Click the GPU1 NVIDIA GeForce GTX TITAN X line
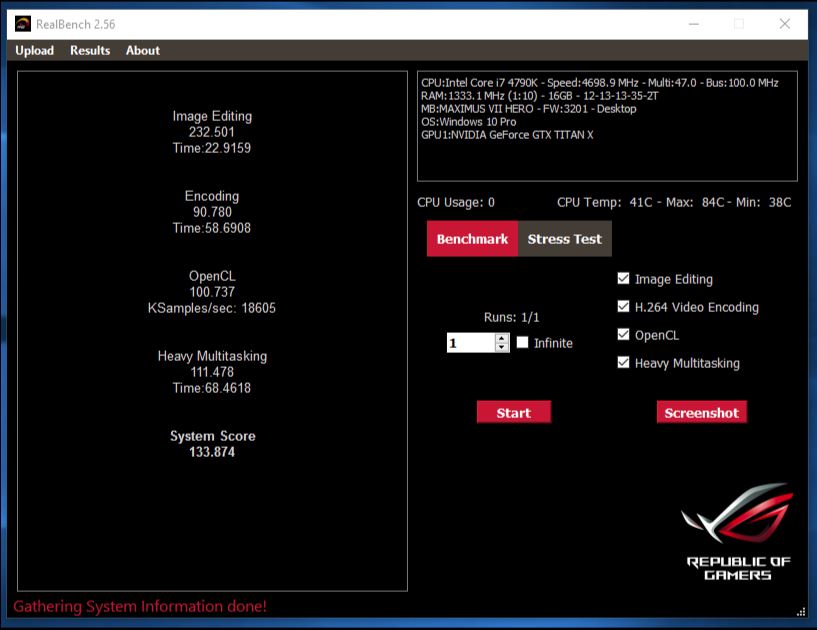The height and width of the screenshot is (630, 817). click(507, 135)
